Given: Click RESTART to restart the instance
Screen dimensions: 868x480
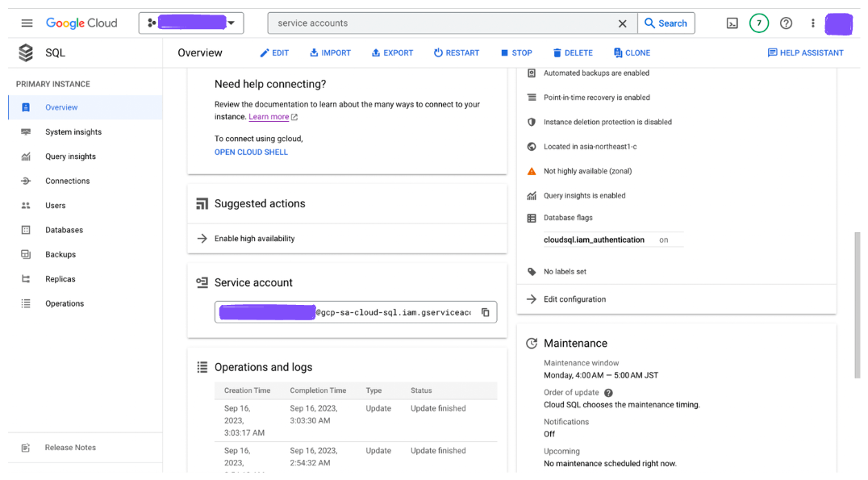Looking at the screenshot, I should coord(457,53).
